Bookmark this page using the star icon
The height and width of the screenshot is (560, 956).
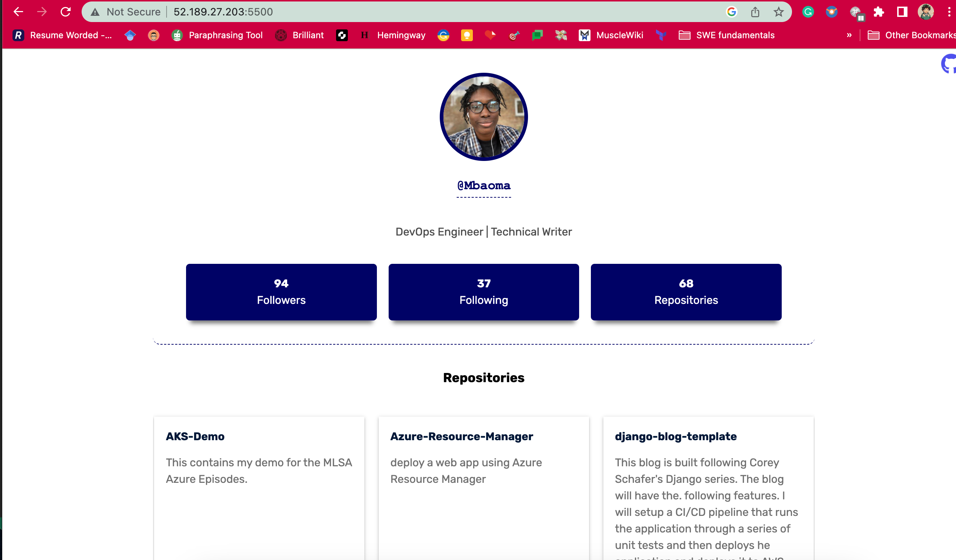(779, 12)
